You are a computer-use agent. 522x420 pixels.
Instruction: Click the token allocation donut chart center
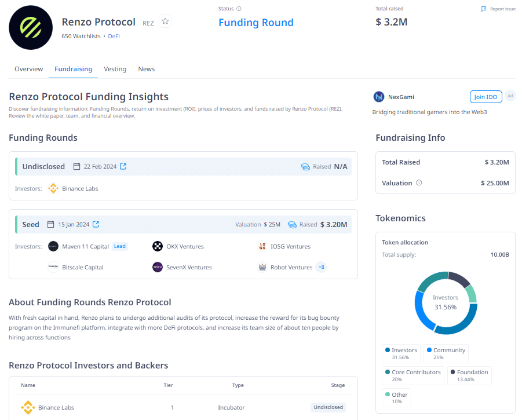tap(446, 302)
